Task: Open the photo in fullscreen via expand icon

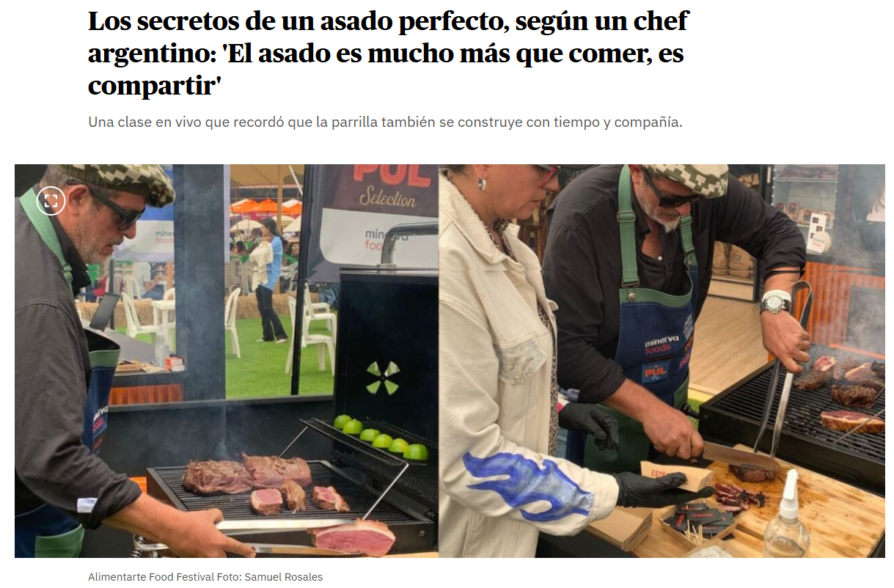Action: 51,200
